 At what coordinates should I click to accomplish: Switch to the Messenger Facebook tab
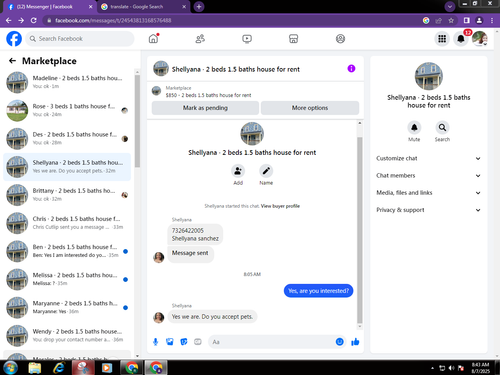coord(49,7)
